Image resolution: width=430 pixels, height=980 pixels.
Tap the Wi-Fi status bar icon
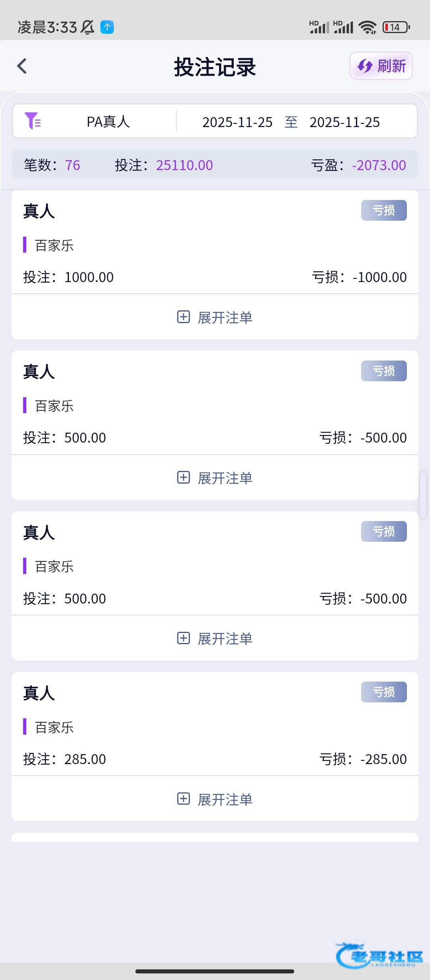click(x=367, y=27)
